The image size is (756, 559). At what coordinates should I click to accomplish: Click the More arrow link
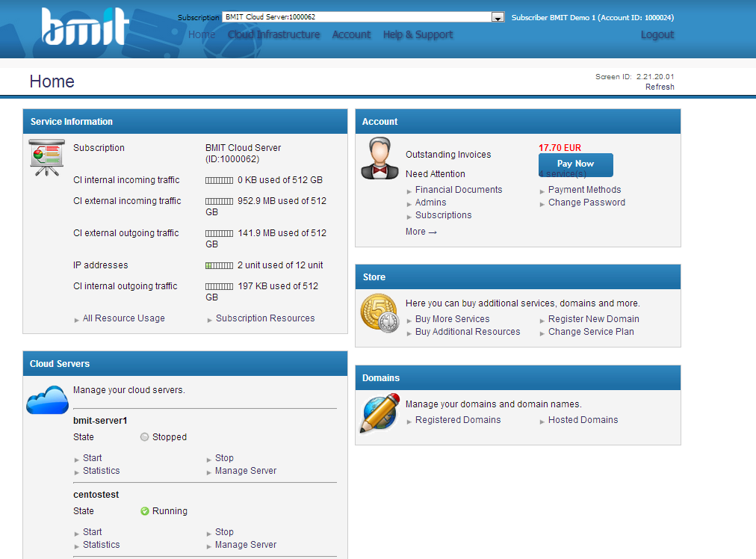coord(421,232)
